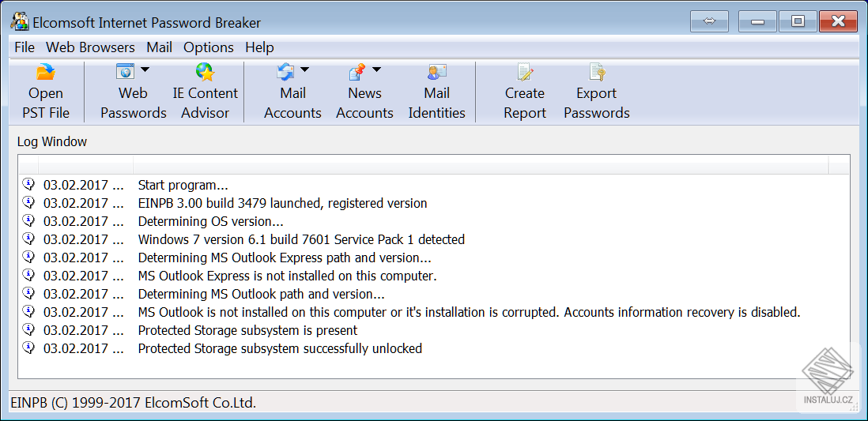Expand the News Accounts dropdown arrow

pos(377,70)
